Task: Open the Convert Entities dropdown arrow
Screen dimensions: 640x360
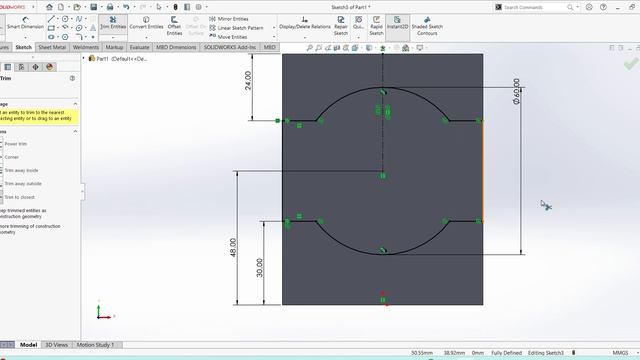Action: tap(146, 38)
